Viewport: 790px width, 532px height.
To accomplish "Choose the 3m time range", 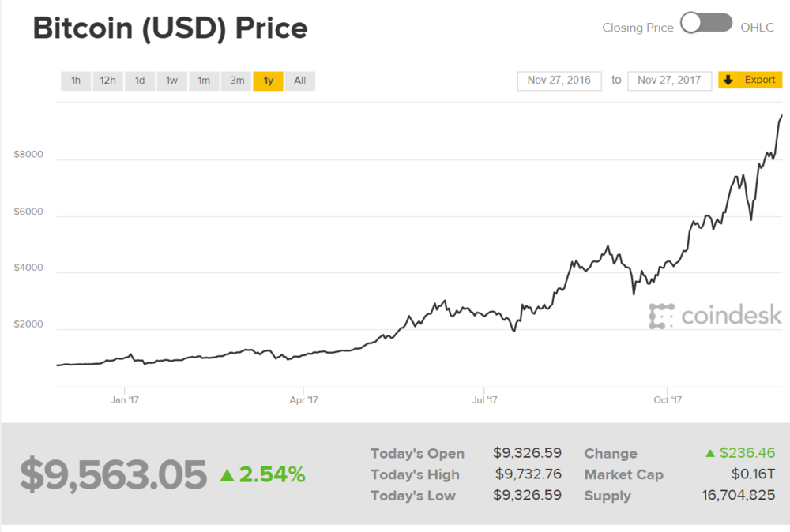I will click(x=236, y=81).
